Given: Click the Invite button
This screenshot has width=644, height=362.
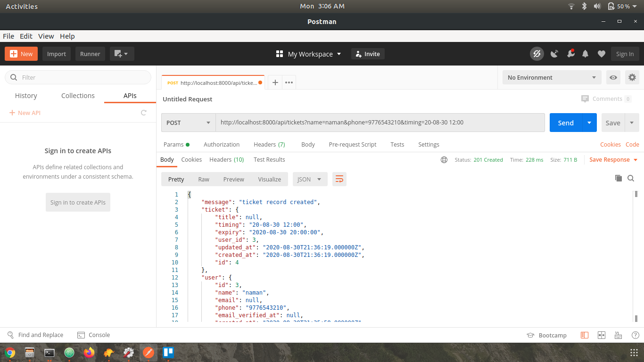Looking at the screenshot, I should (368, 54).
